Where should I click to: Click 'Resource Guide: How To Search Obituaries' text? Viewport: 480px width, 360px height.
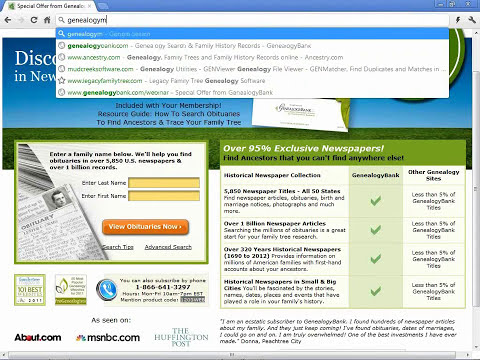point(169,114)
